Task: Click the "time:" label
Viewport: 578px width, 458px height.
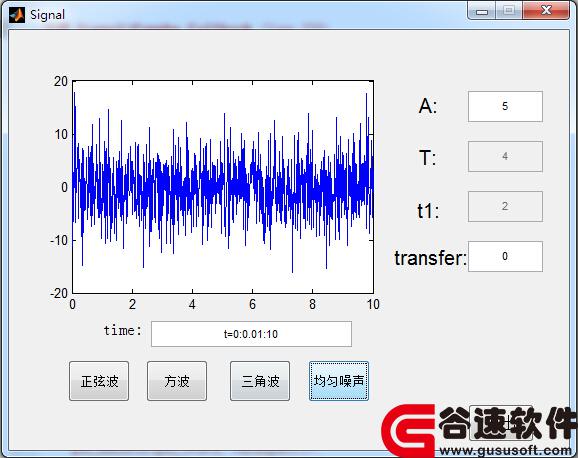Action: [123, 330]
